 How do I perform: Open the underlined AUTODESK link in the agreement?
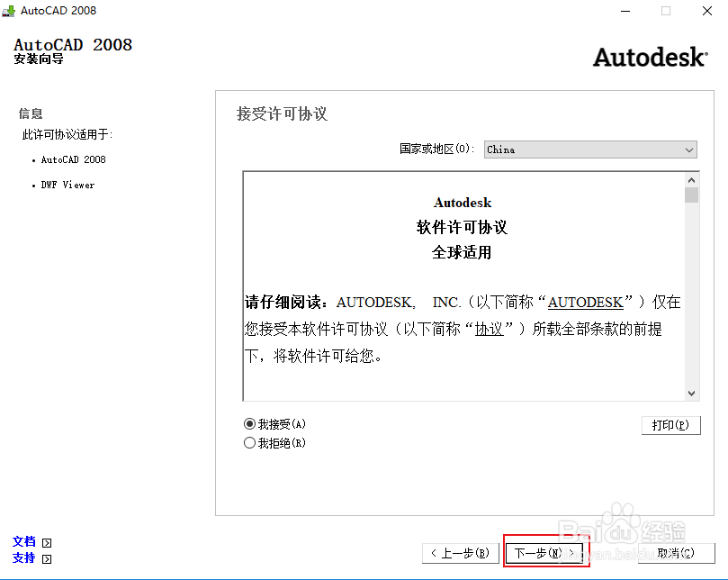click(585, 302)
